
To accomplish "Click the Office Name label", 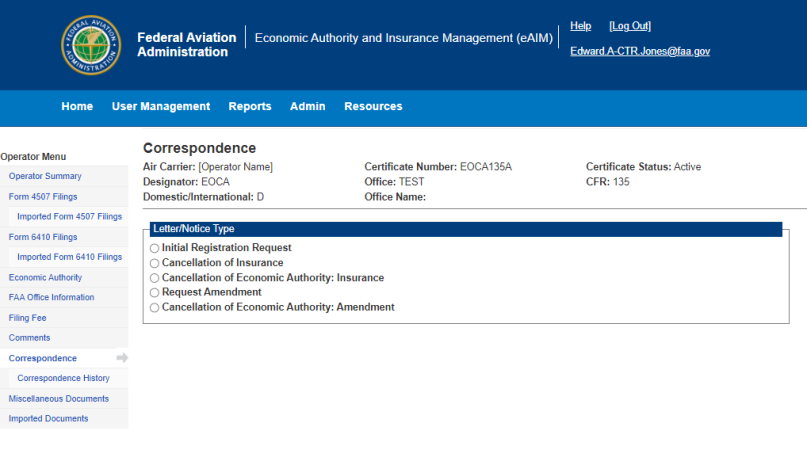I will pos(395,197).
